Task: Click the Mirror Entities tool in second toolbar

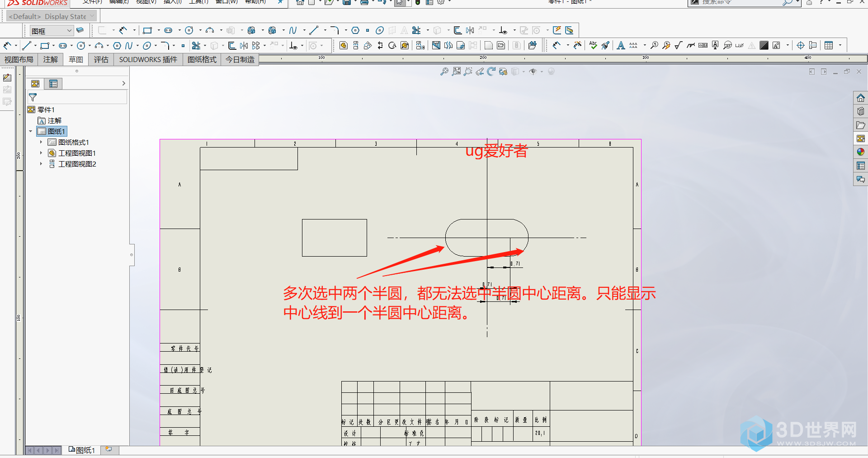Action: (x=244, y=46)
